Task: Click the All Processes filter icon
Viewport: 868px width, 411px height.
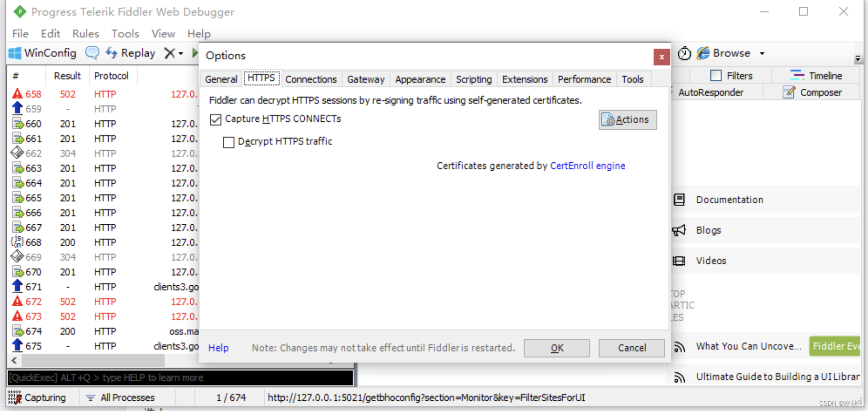Action: (x=90, y=398)
